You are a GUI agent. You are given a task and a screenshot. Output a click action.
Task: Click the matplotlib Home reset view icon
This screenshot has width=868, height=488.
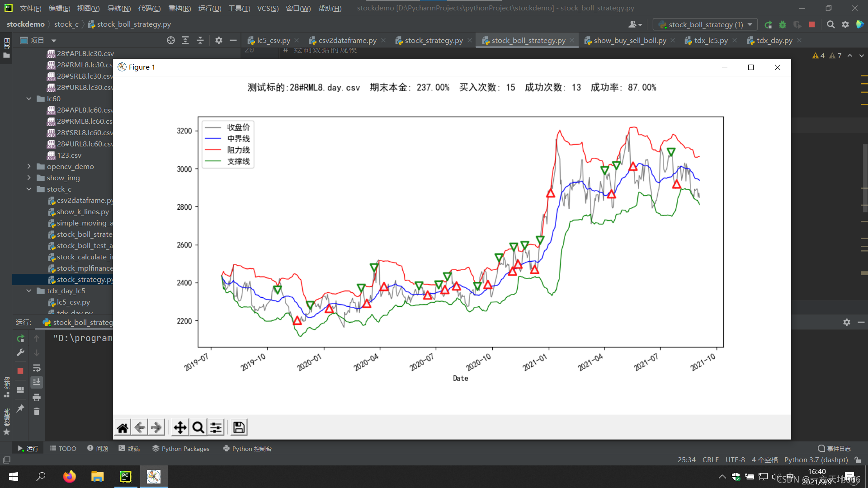[123, 427]
